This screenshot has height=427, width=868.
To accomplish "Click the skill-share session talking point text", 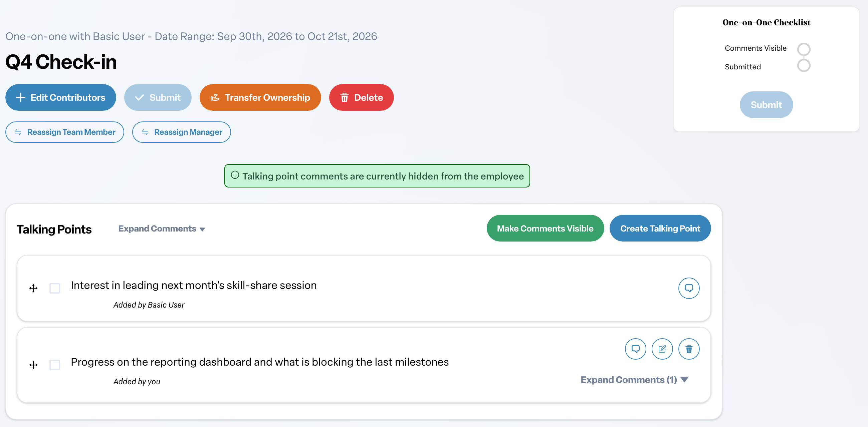I will point(194,285).
